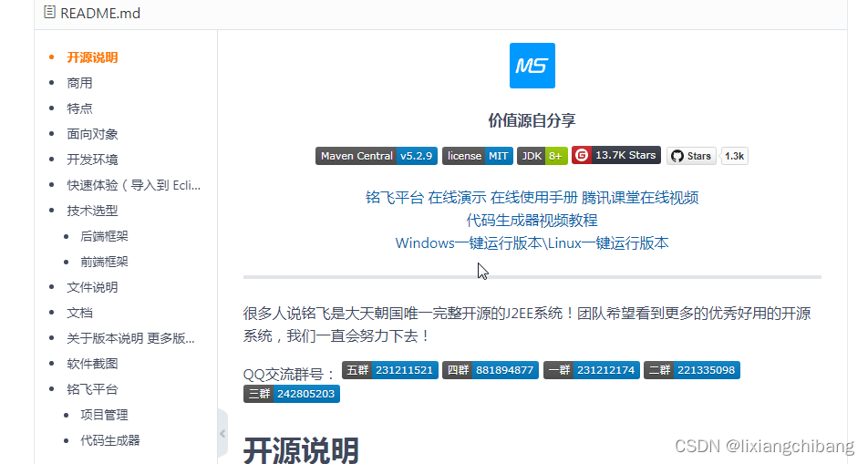Go to 前端框架 sub-entry

coord(104,262)
